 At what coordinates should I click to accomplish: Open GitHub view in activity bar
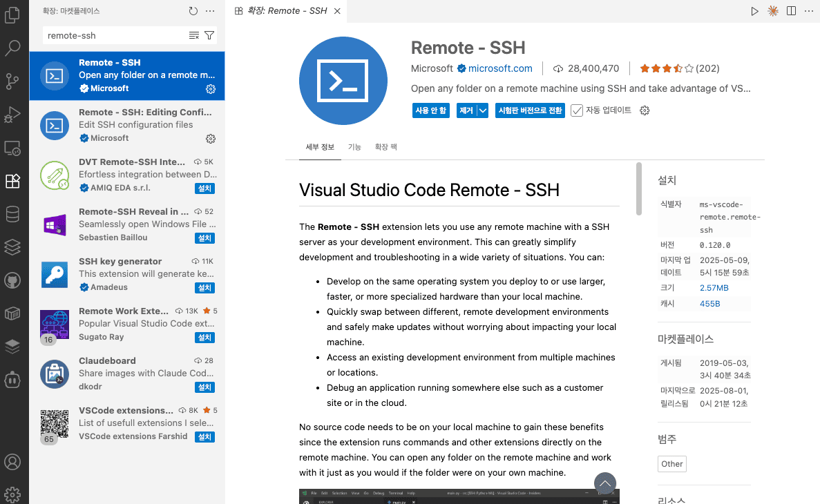coord(12,281)
